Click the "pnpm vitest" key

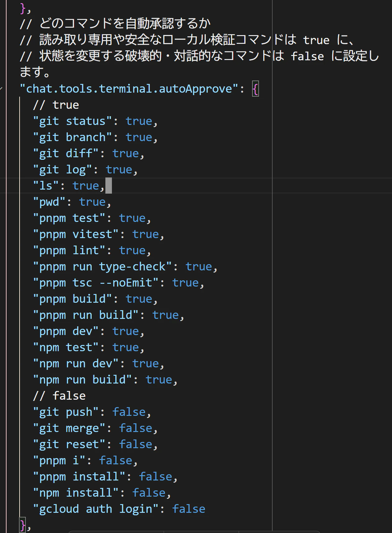76,235
